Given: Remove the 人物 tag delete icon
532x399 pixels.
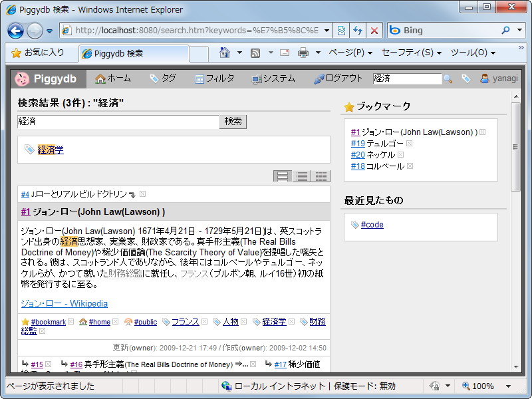Looking at the screenshot, I should (243, 321).
